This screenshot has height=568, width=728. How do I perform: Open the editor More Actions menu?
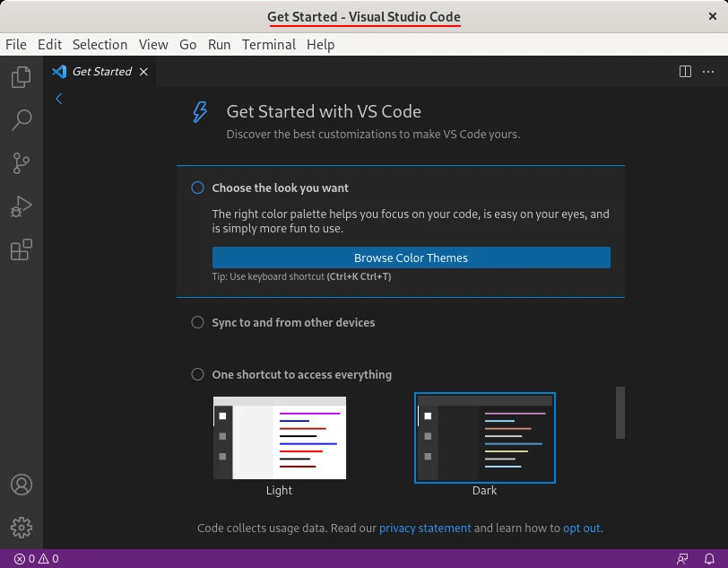click(x=708, y=72)
